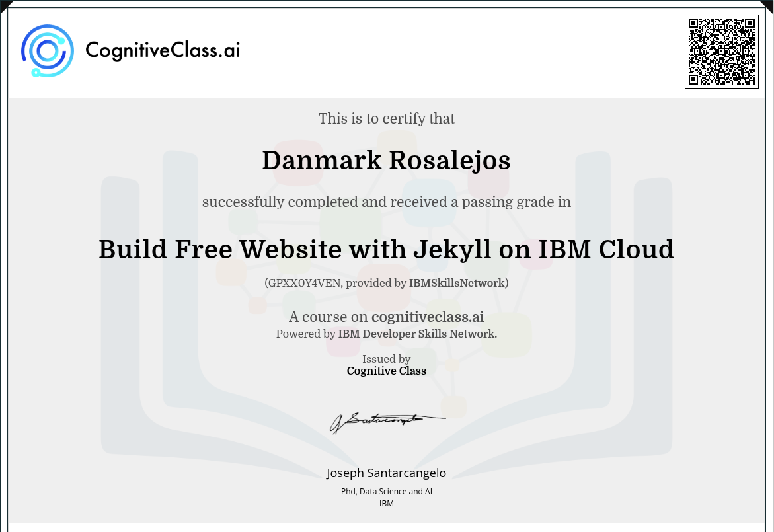Click the handwritten Santarcangelo signature
774x532 pixels.
(x=387, y=422)
